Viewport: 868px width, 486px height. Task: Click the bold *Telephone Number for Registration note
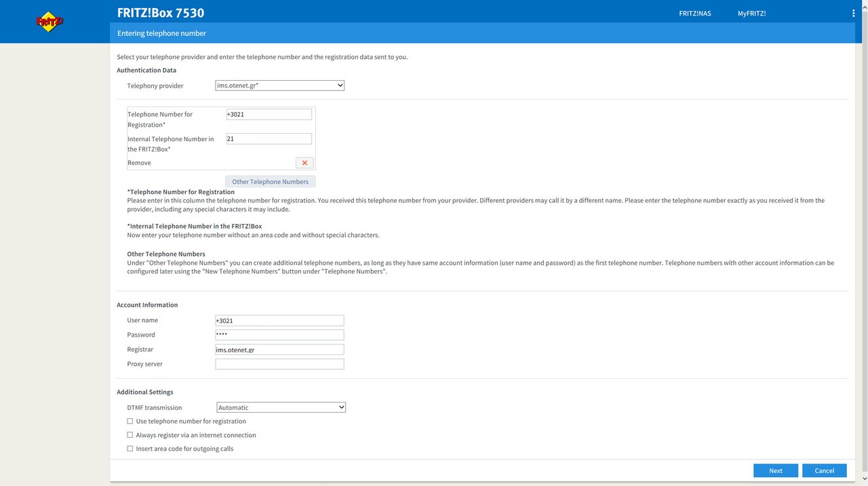pos(181,192)
